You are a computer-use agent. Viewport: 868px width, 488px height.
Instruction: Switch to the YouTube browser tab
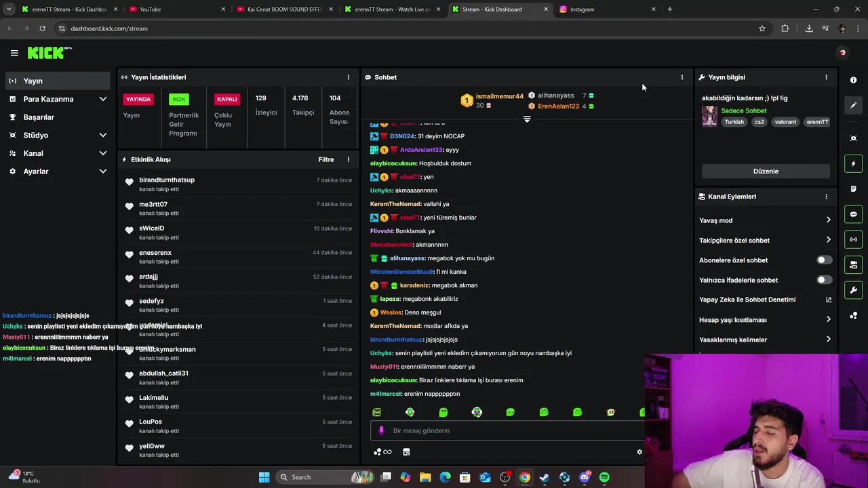176,9
